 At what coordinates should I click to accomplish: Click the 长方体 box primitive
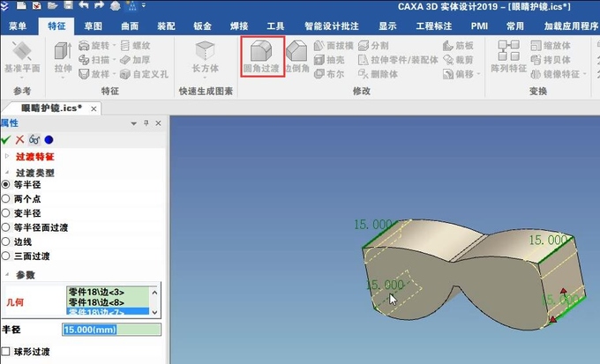[205, 57]
